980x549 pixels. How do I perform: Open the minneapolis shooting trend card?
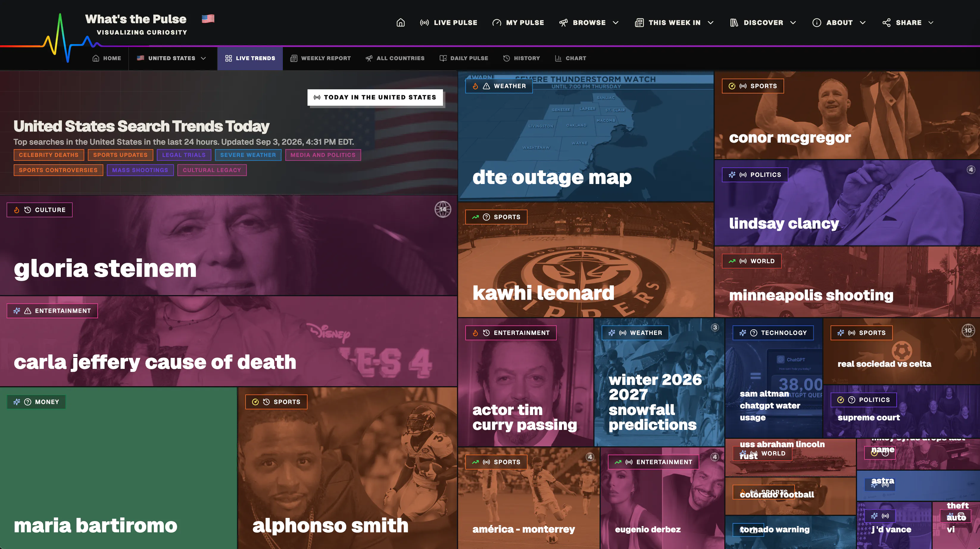point(847,282)
